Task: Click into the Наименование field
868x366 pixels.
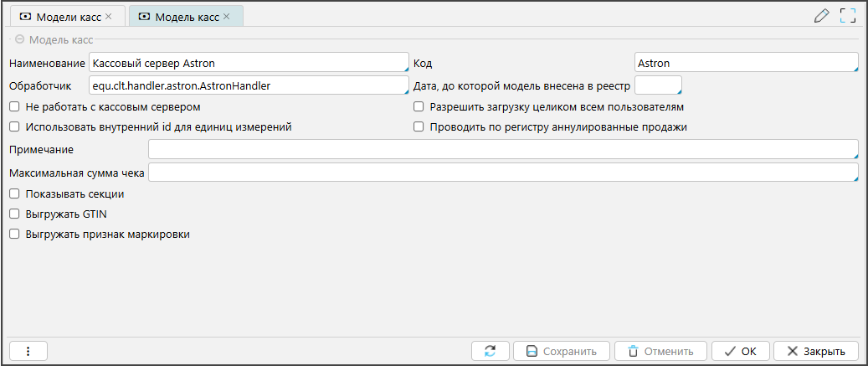Action: point(247,63)
